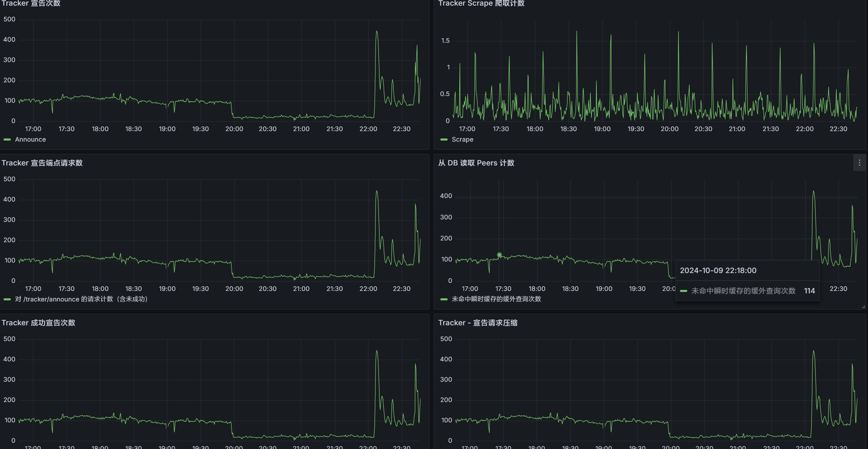Viewport: 868px width, 449px height.
Task: Open the three-dot menu on DB Peers panel
Action: click(x=859, y=163)
